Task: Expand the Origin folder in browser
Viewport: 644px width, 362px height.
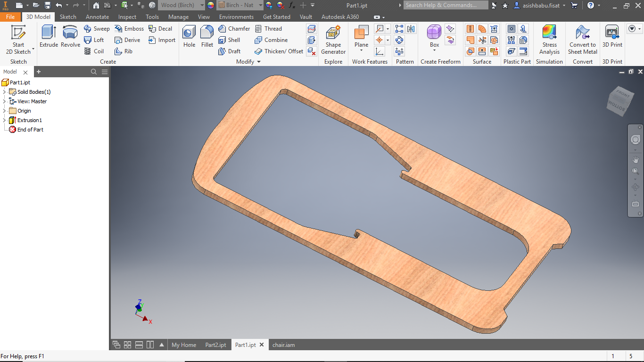Action: [x=5, y=111]
